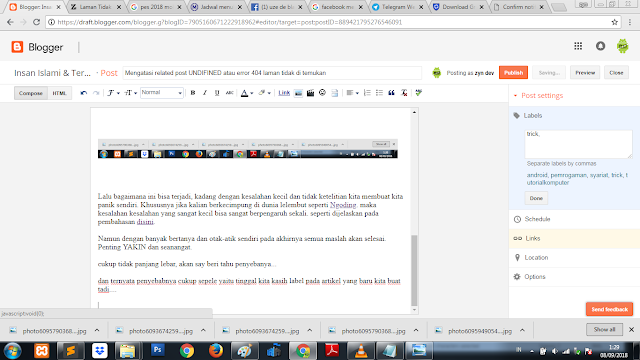The width and height of the screenshot is (640, 360).
Task: Switch to the Jadwal menu tab
Action: [217, 7]
